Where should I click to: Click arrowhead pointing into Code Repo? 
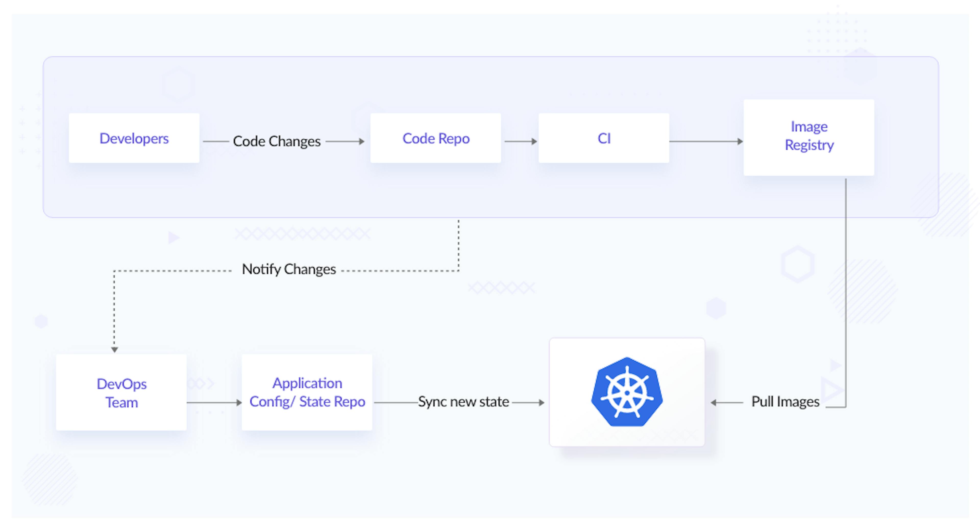tap(362, 142)
